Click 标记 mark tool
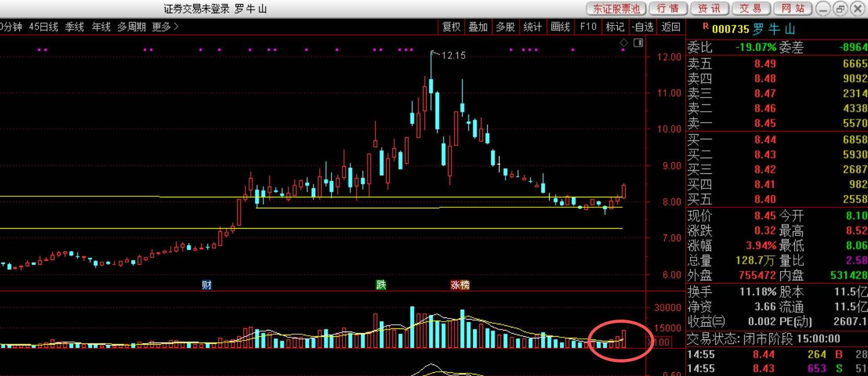Viewport: 868px width, 376px height. [x=615, y=27]
